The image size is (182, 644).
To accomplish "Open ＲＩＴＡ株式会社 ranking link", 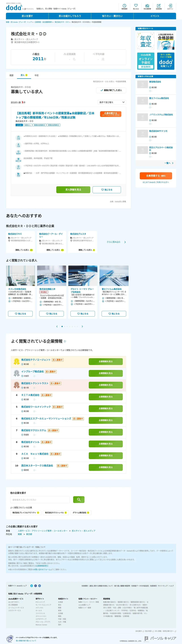I will (x=30, y=395).
